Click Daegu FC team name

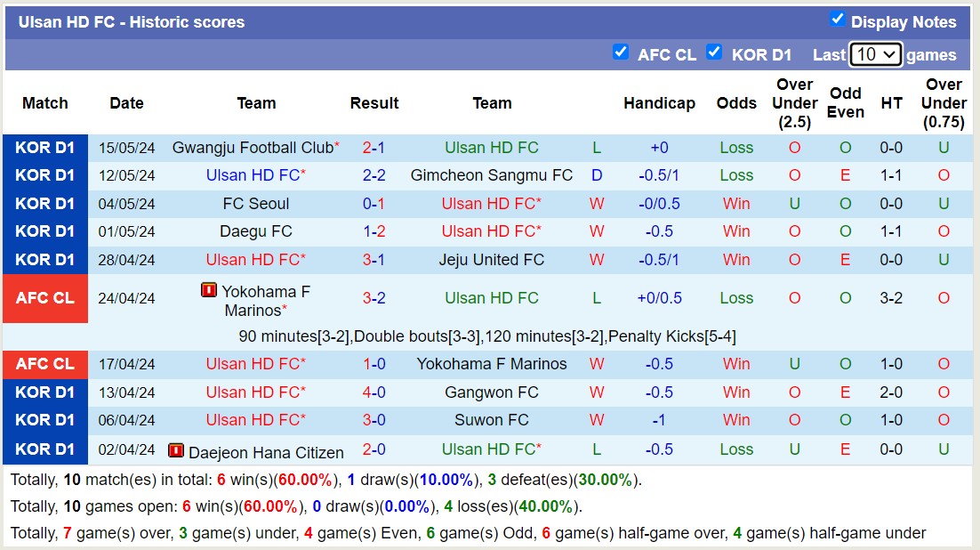[256, 231]
